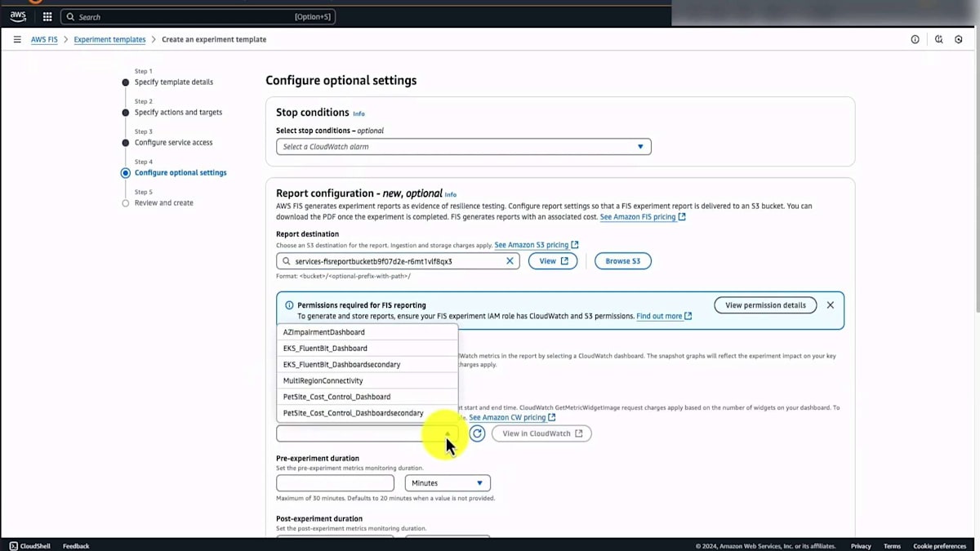Viewport: 980px width, 551px height.
Task: Dismiss the FIS reporting permissions banner
Action: [x=830, y=305]
